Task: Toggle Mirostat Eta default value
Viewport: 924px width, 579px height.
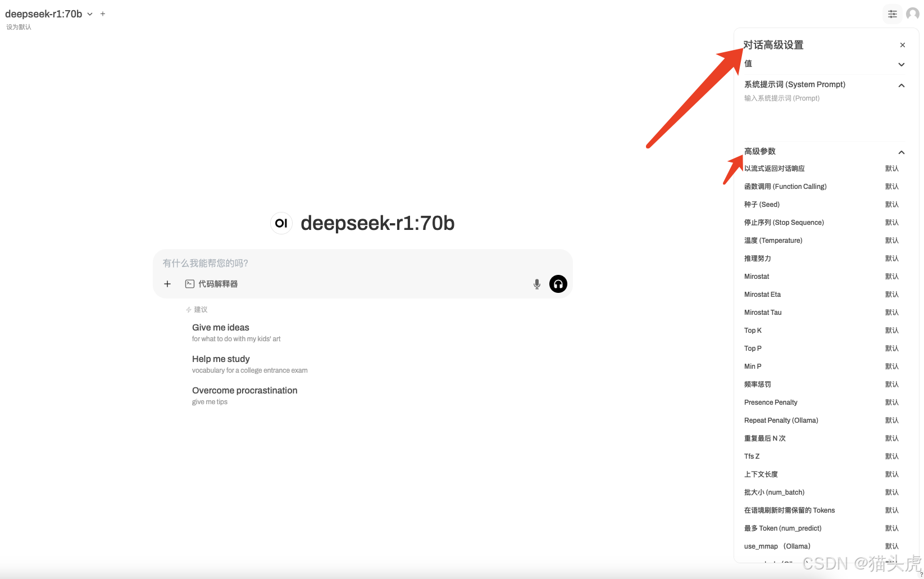Action: pos(892,295)
